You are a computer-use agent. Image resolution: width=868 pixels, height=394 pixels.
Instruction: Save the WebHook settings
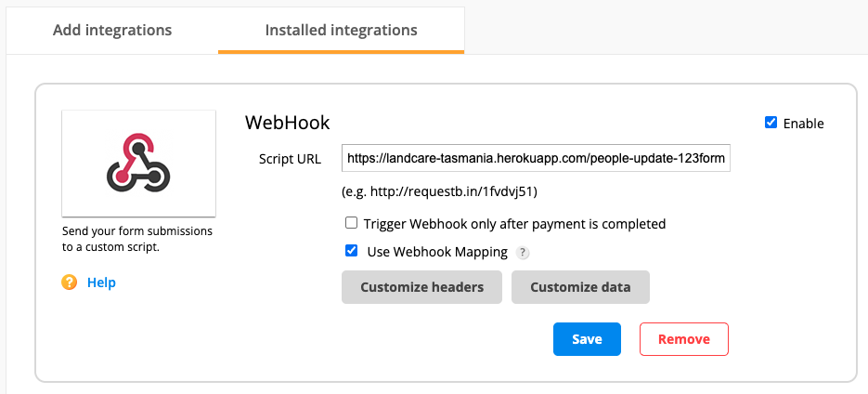pyautogui.click(x=587, y=339)
